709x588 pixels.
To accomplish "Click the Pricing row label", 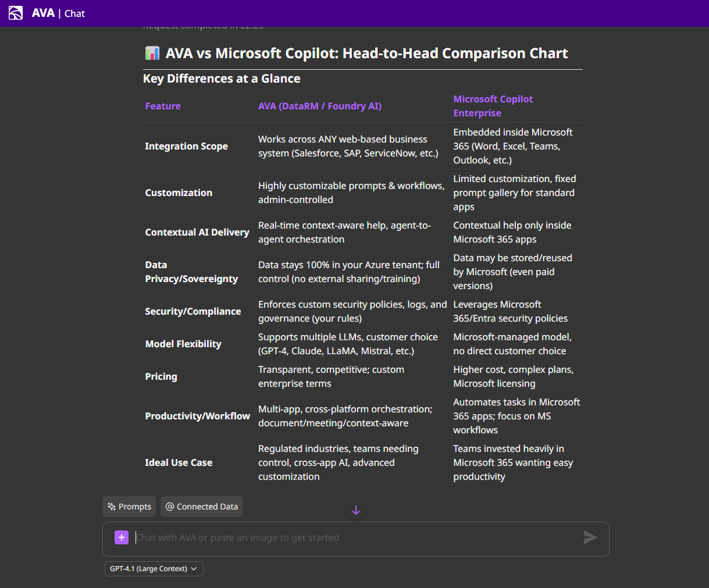I will pos(161,376).
